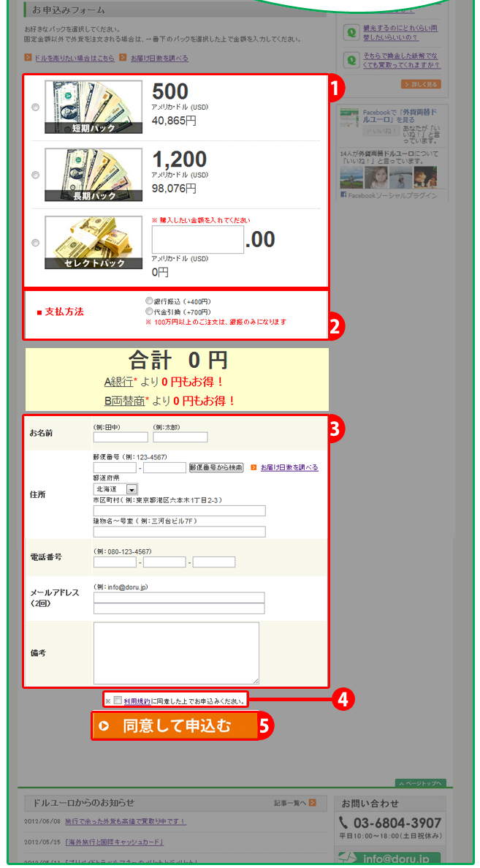Click the Q icon beside そちらで換金した question
This screenshot has width=480, height=868.
click(351, 60)
